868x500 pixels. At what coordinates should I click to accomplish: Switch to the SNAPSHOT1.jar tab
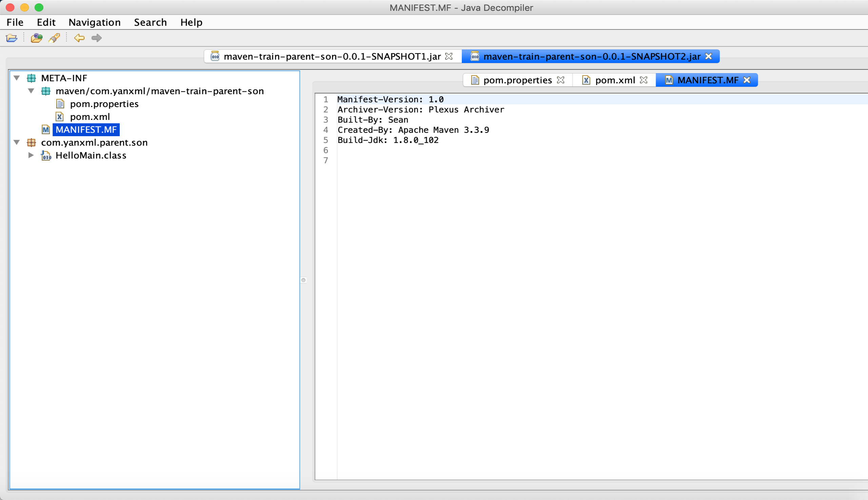point(332,57)
